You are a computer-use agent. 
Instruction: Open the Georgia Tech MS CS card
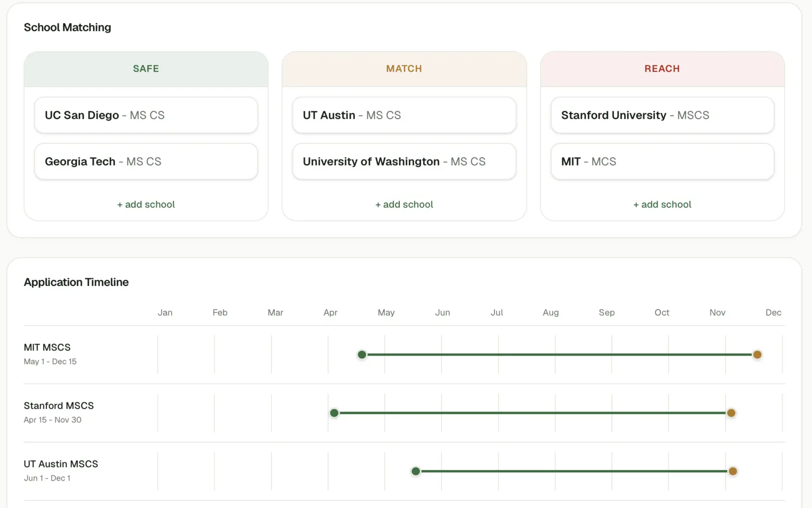[x=146, y=162]
